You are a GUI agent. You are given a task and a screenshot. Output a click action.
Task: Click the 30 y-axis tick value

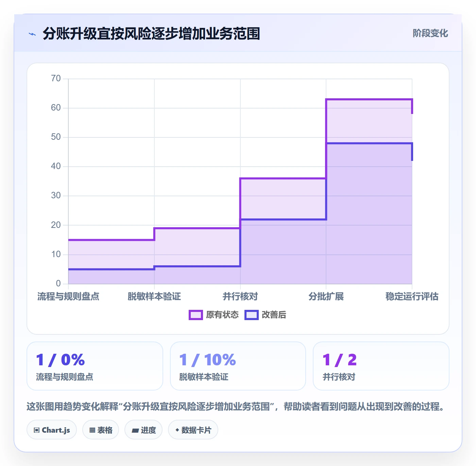pos(56,196)
